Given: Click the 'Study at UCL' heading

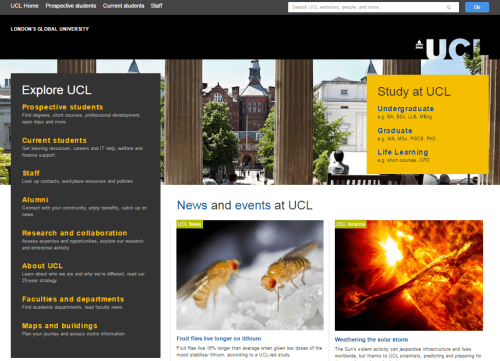Looking at the screenshot, I should tap(414, 92).
